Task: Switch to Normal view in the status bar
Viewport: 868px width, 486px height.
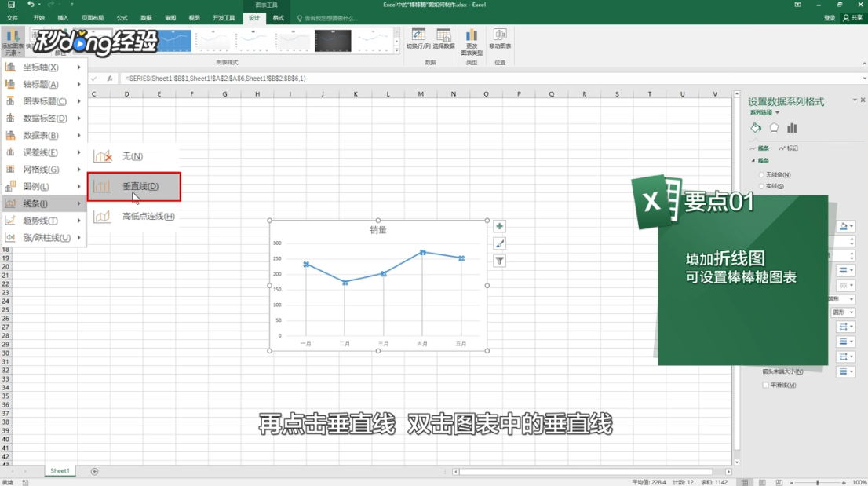Action: click(745, 482)
